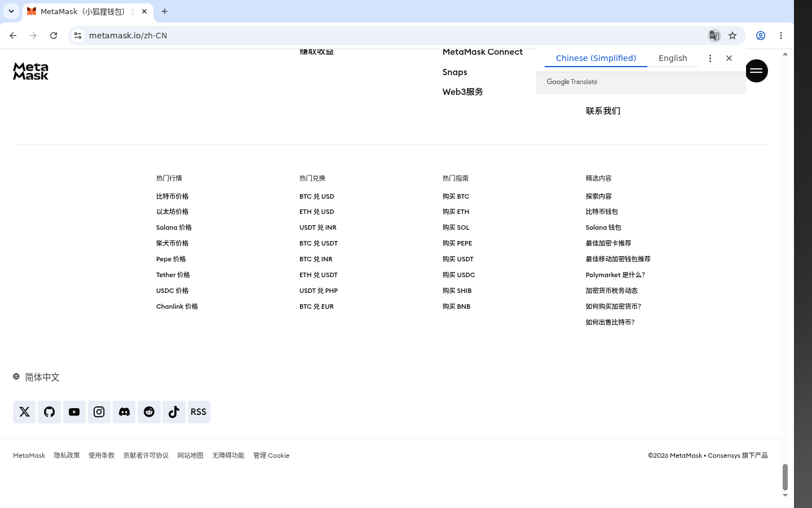The width and height of the screenshot is (812, 508).
Task: Open the 简体中文 language selector
Action: point(36,377)
